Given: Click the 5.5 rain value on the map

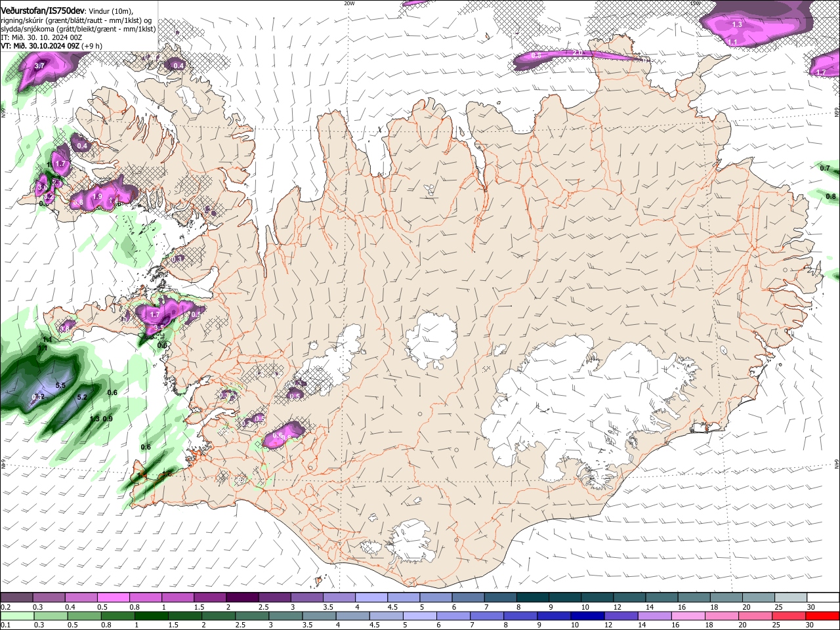Looking at the screenshot, I should pos(60,385).
